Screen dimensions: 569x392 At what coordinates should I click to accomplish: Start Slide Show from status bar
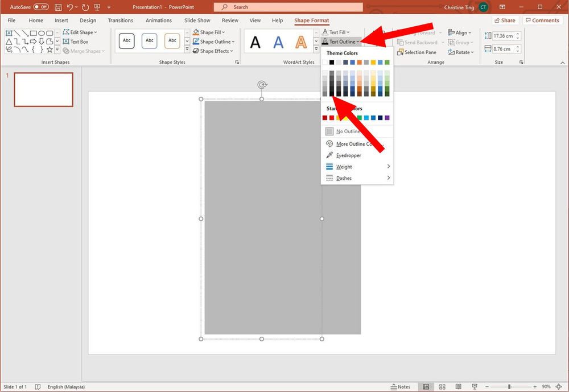(475, 386)
